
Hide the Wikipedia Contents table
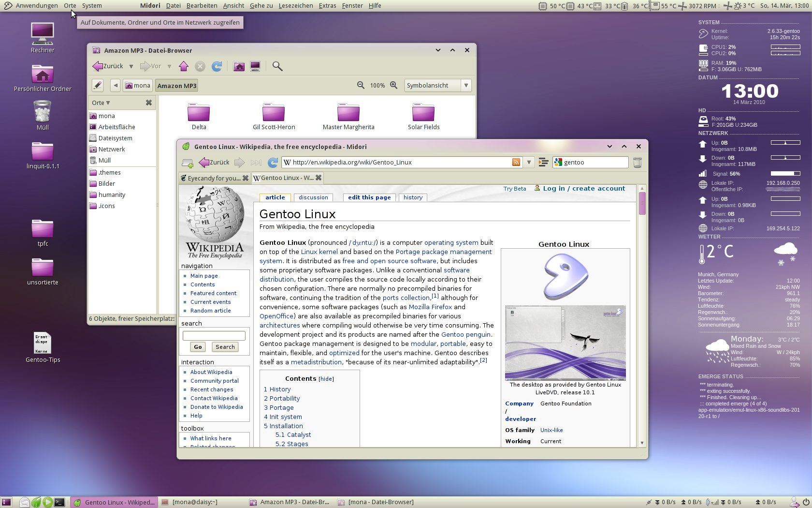click(x=326, y=379)
